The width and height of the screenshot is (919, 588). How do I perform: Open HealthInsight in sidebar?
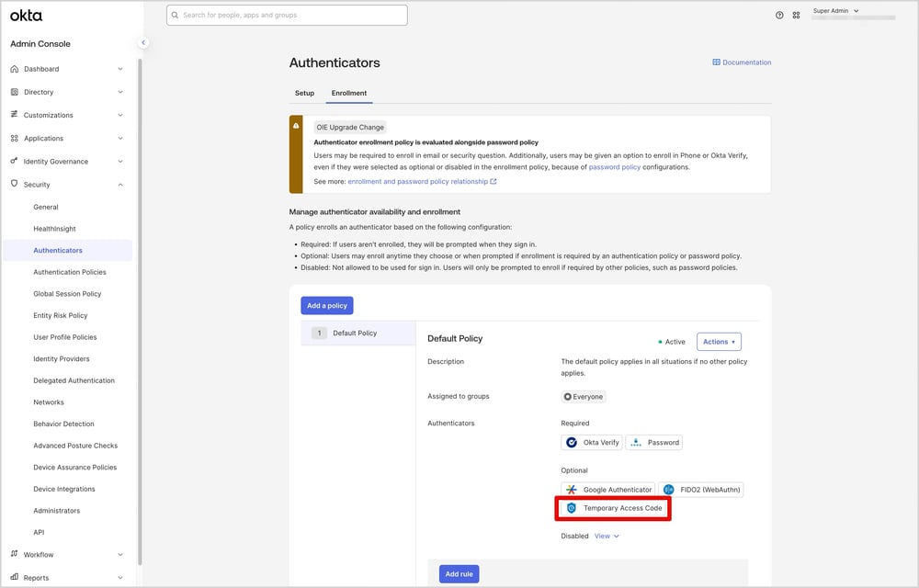[x=54, y=229]
